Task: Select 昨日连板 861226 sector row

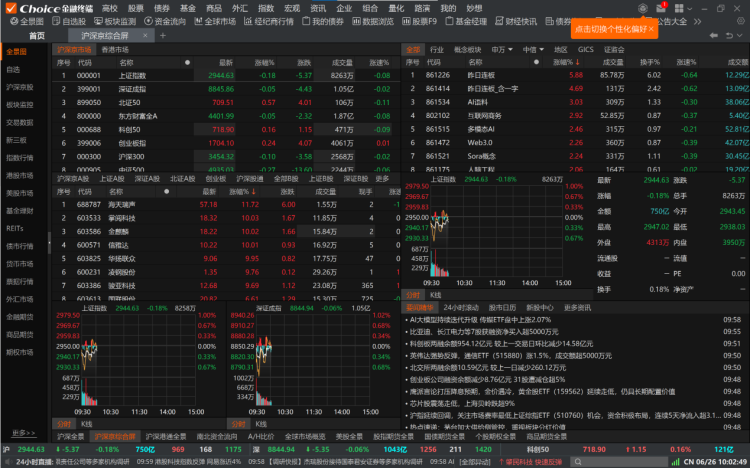Action: pos(575,75)
